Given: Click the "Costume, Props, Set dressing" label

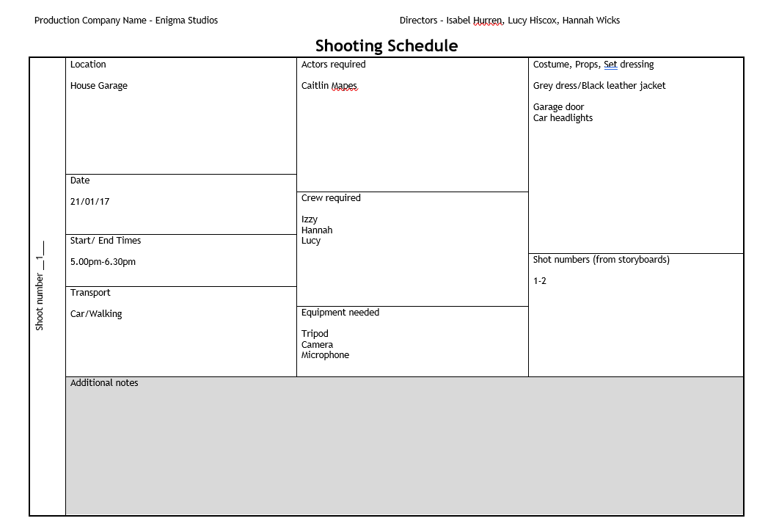Looking at the screenshot, I should pyautogui.click(x=593, y=65).
